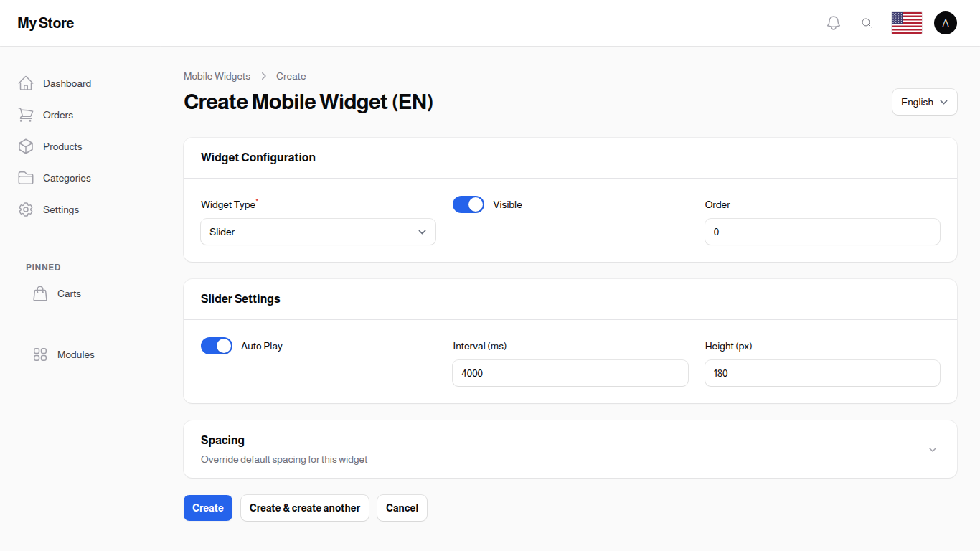This screenshot has height=551, width=980.
Task: Open the English language dropdown
Action: [x=924, y=102]
